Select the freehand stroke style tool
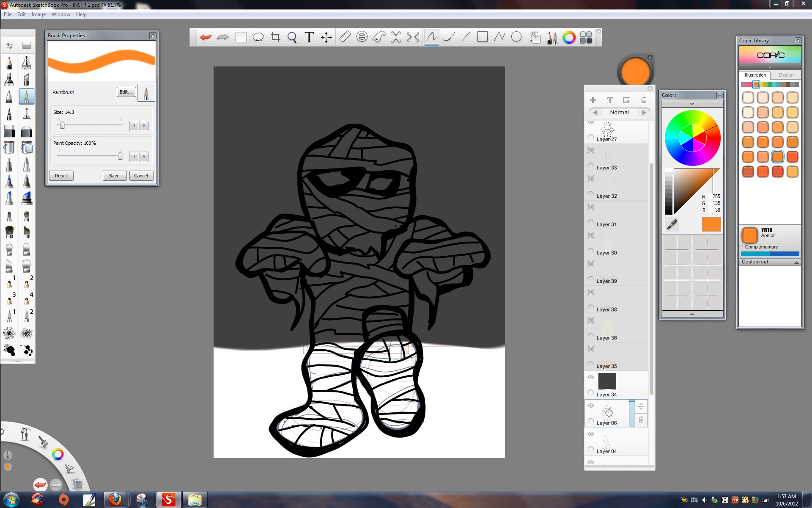 (x=431, y=37)
